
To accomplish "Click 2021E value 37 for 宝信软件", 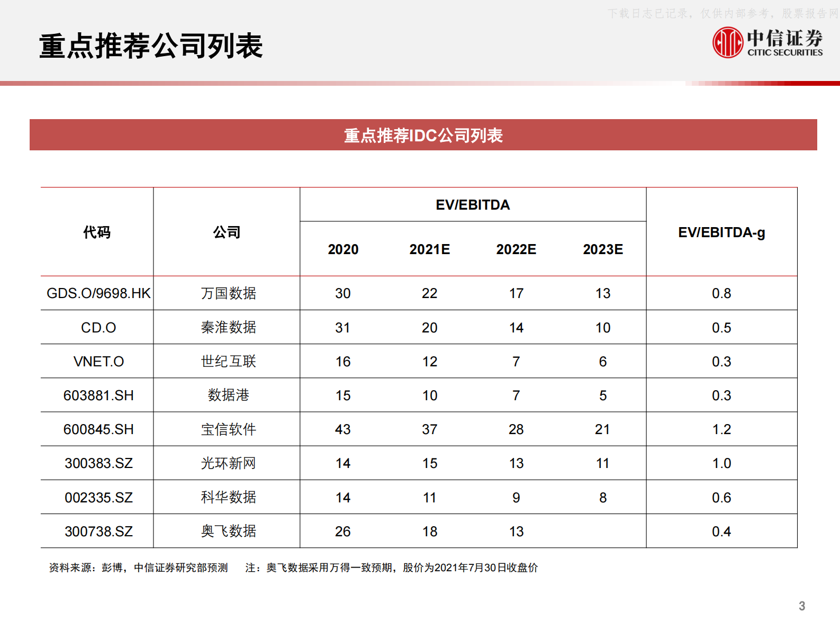I will point(429,429).
